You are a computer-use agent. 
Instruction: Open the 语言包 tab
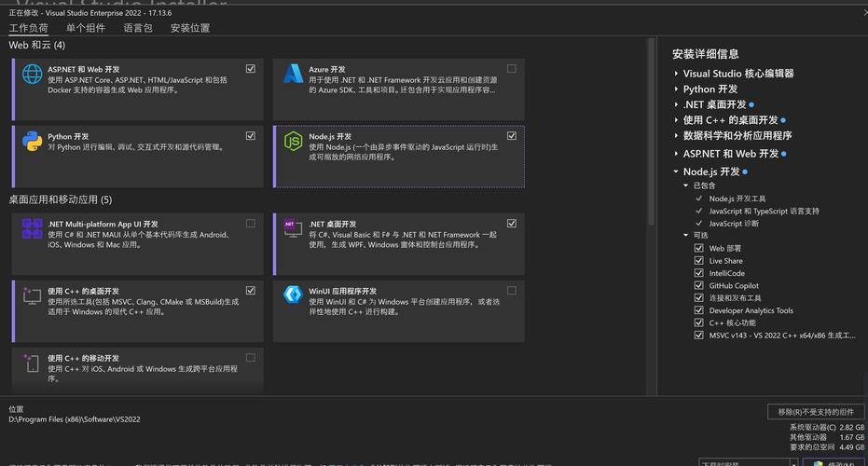click(138, 28)
